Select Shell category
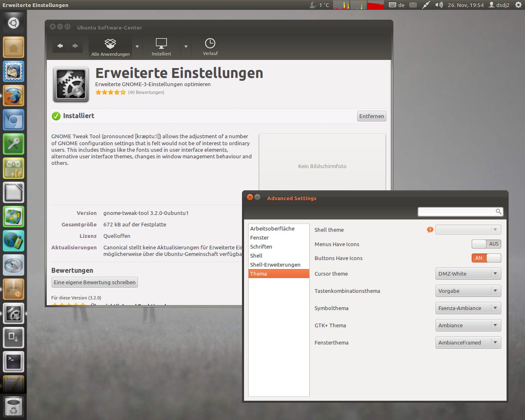525x420 pixels. (x=279, y=256)
